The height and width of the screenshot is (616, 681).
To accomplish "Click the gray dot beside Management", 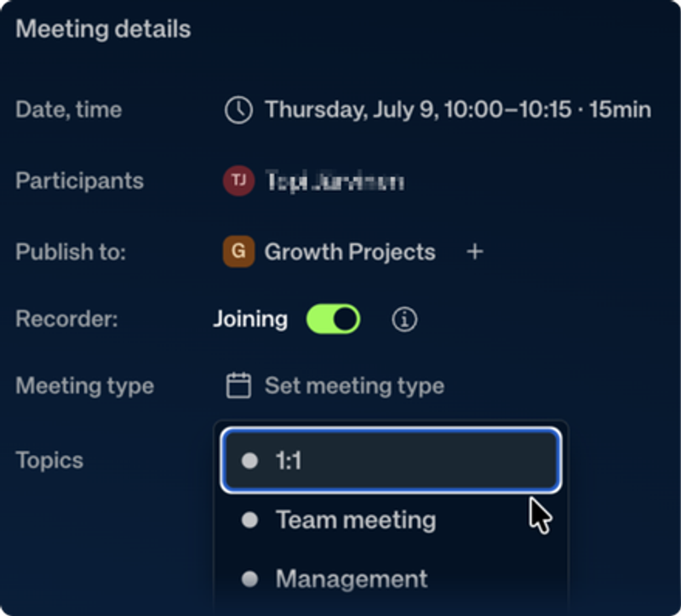I will coord(249,579).
